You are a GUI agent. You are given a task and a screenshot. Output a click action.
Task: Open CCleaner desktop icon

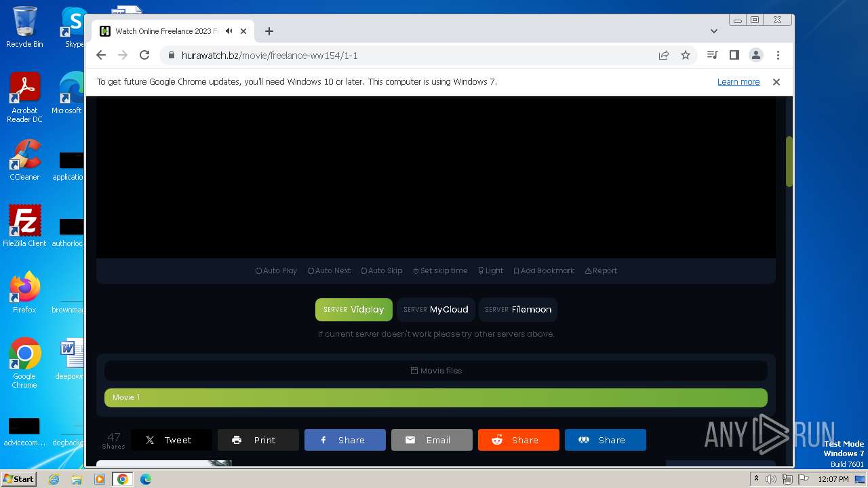[x=24, y=161]
